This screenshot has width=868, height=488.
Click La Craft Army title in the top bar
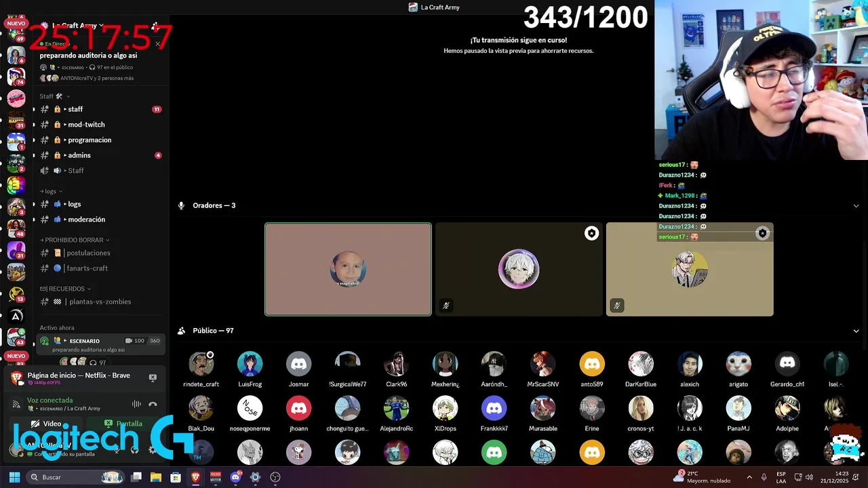pyautogui.click(x=434, y=7)
